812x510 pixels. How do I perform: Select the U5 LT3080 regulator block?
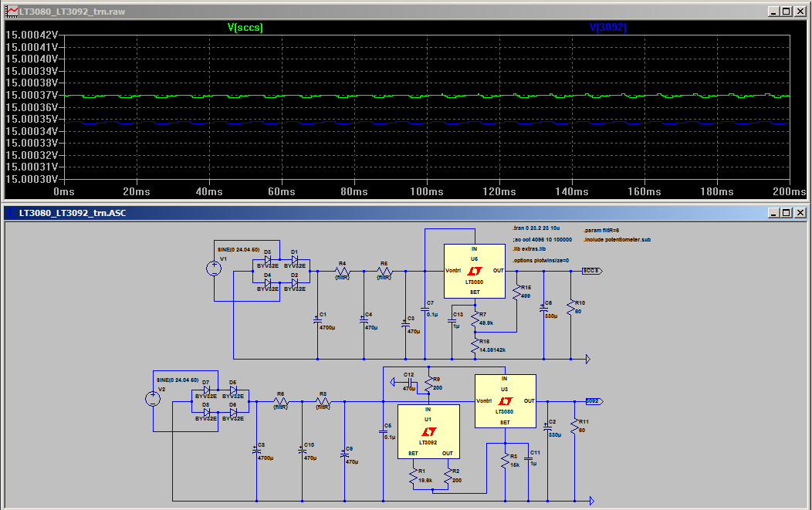475,271
